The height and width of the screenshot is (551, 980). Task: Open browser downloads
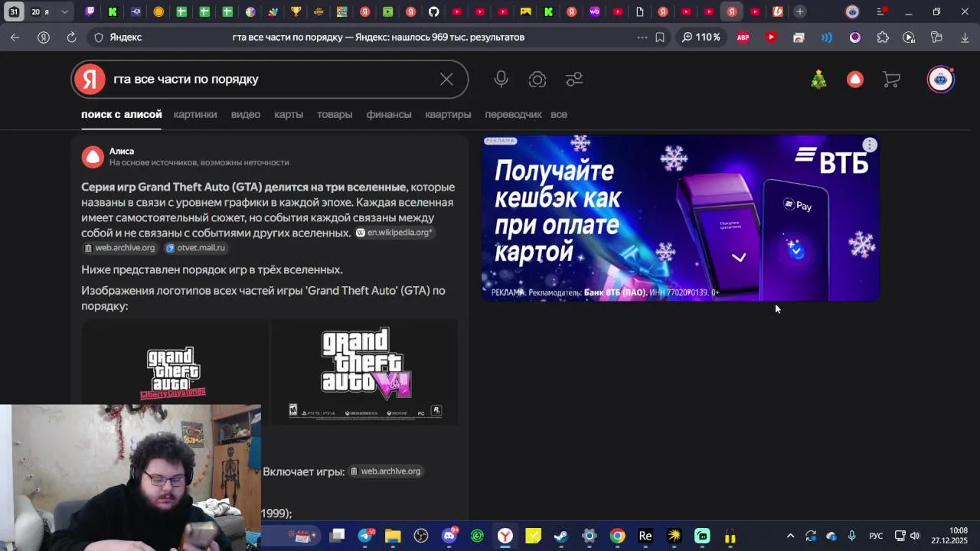[x=965, y=37]
